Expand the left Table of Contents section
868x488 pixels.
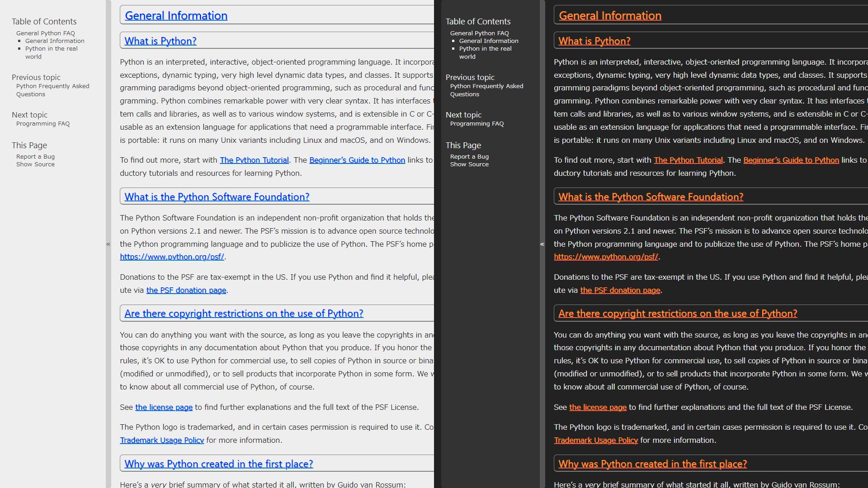tap(108, 244)
